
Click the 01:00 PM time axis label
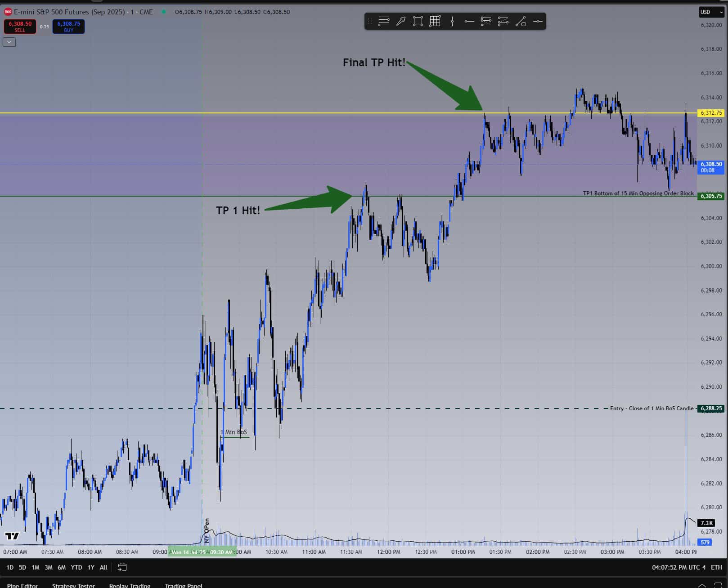coord(463,552)
